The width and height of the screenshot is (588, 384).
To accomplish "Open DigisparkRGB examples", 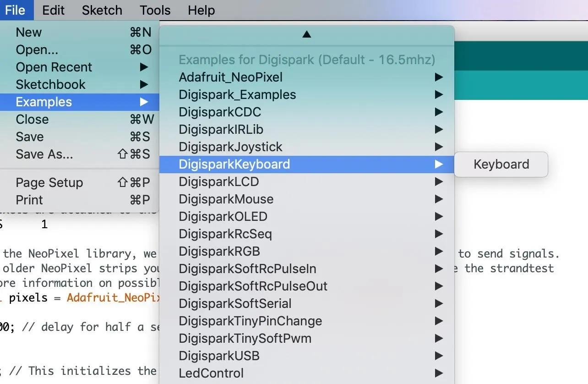I will click(307, 251).
